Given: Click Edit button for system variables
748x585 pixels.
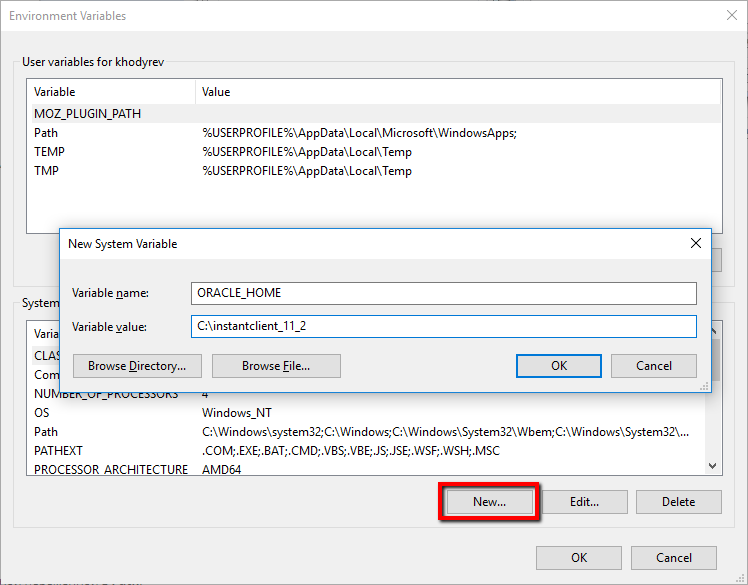Looking at the screenshot, I should (584, 502).
